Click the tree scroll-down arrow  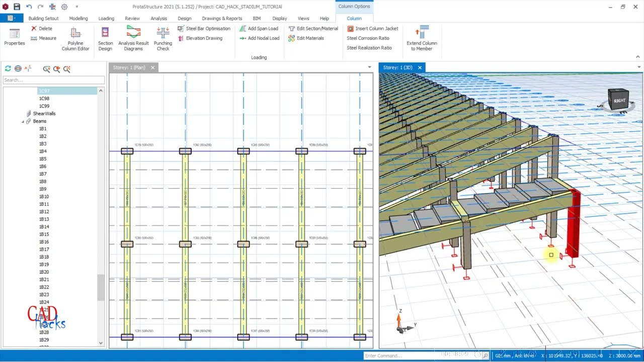(x=101, y=343)
